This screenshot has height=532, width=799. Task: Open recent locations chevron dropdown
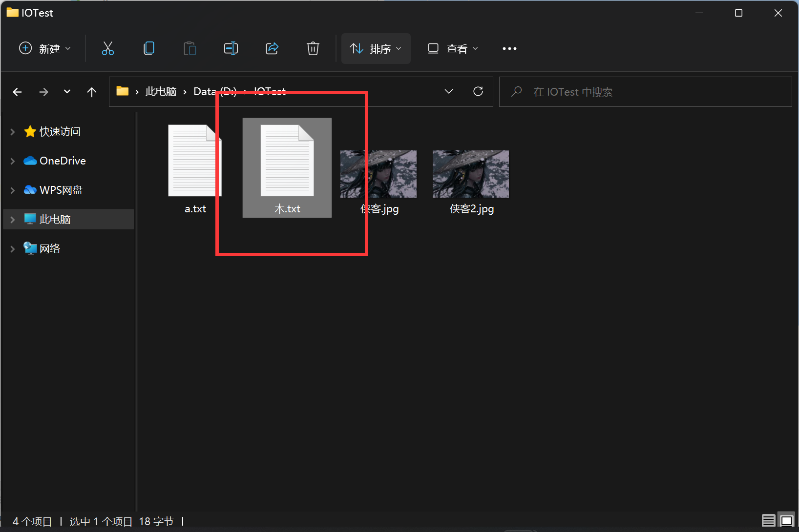[67, 92]
